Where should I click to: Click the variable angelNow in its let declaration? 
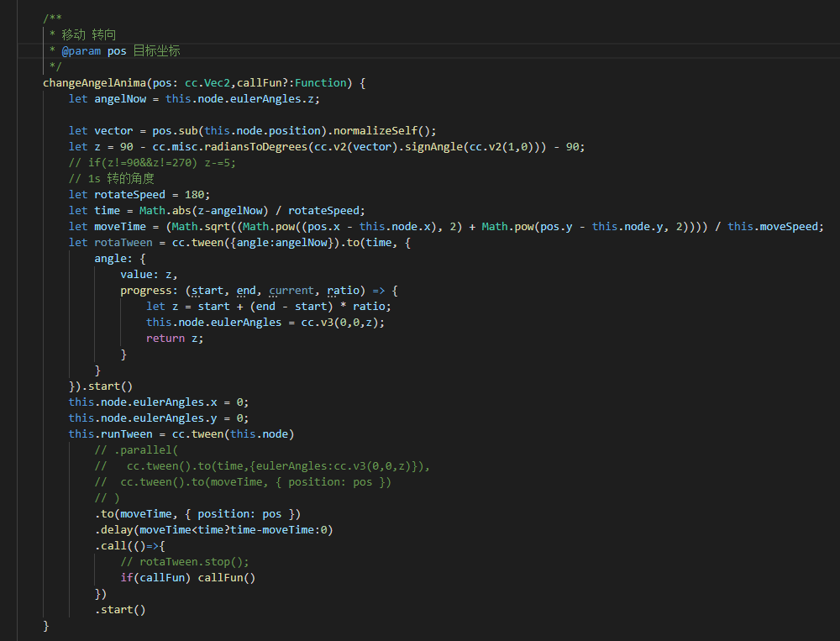(x=120, y=99)
